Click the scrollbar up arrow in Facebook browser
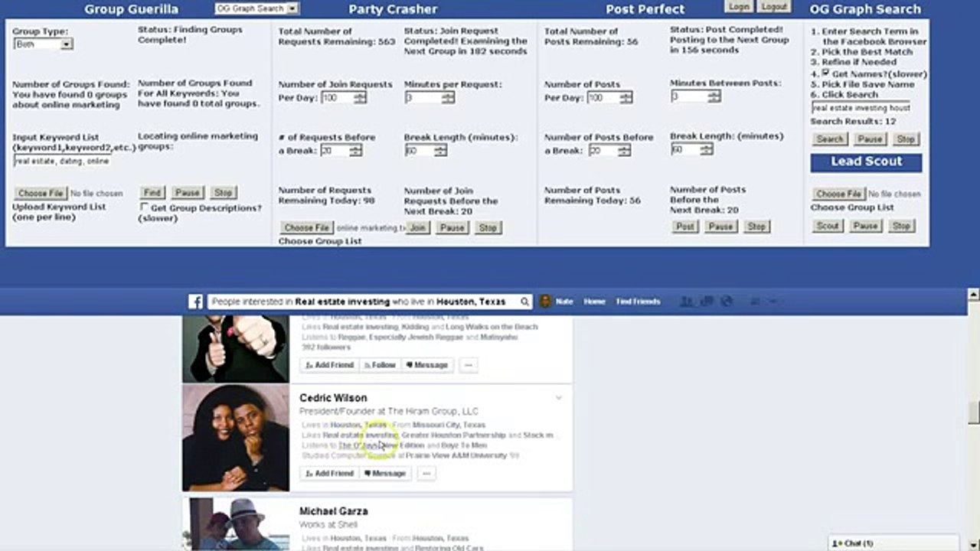This screenshot has height=551, width=980. click(973, 294)
